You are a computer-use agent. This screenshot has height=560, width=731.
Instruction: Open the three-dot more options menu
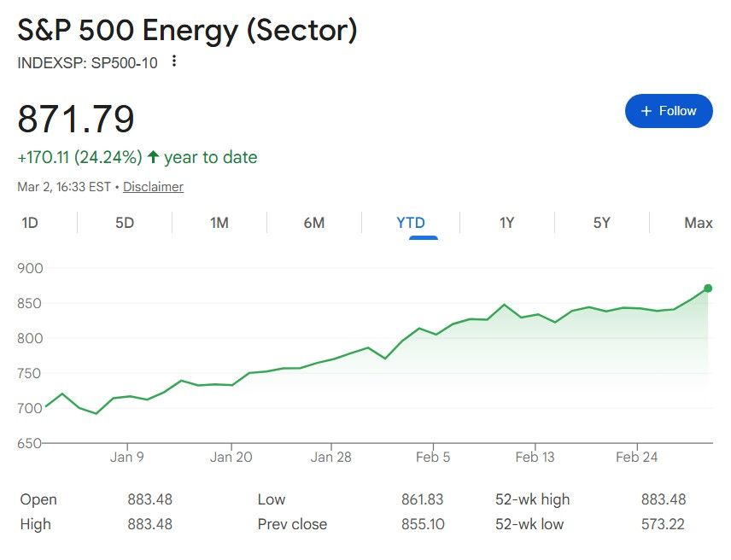click(x=175, y=61)
